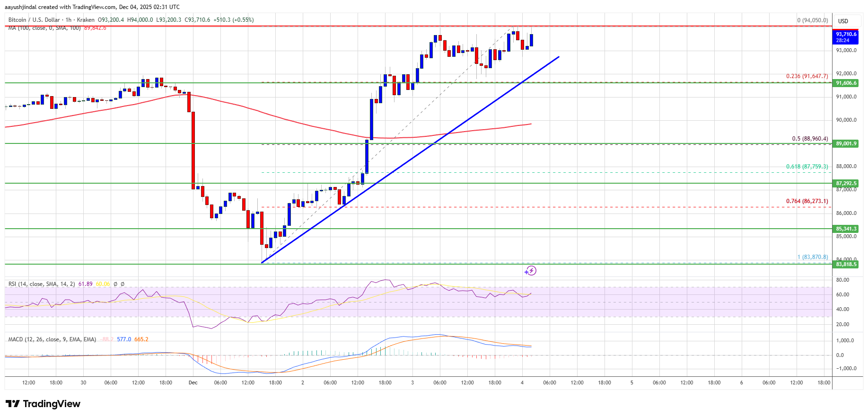Select the 0.618 Fibonacci retracement label
868x418 pixels.
[x=807, y=167]
